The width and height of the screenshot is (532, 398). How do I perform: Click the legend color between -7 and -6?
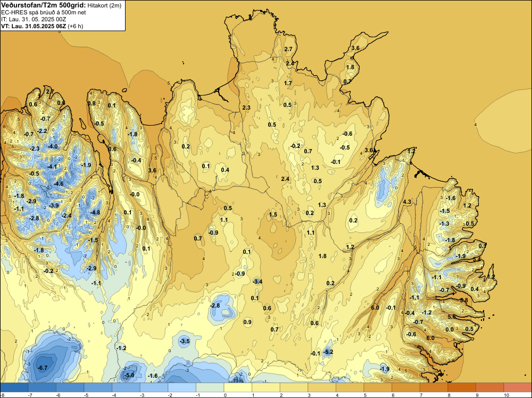tap(42, 387)
